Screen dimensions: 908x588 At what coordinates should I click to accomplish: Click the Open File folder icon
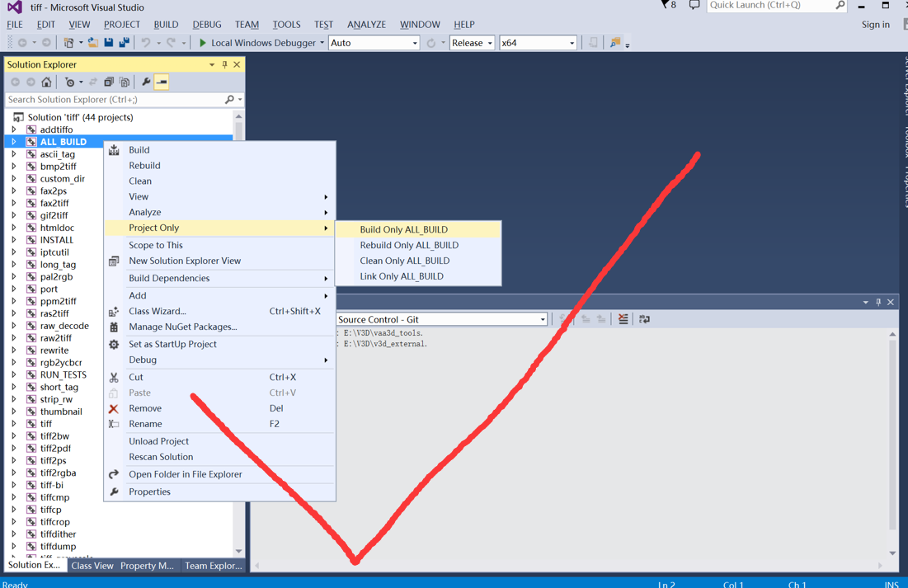(x=92, y=43)
